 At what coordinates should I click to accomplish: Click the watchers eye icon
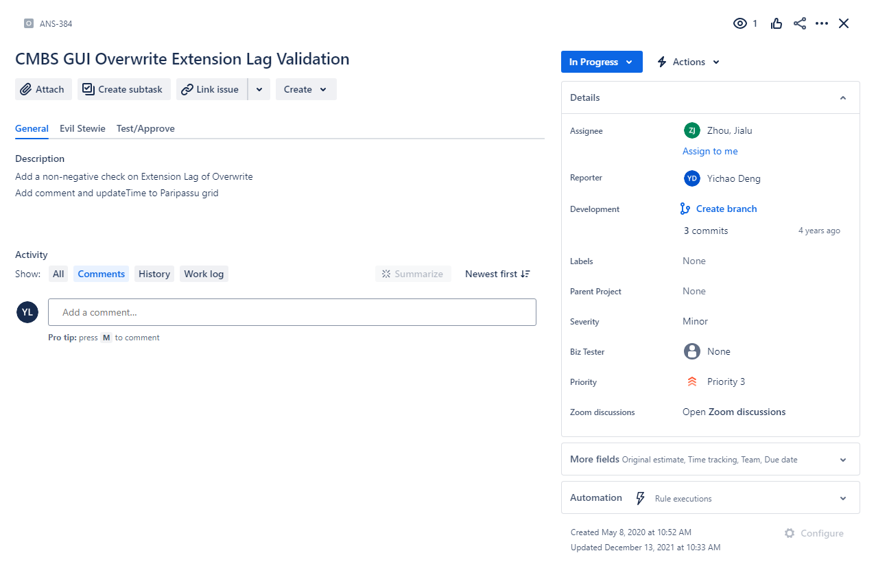coord(739,23)
